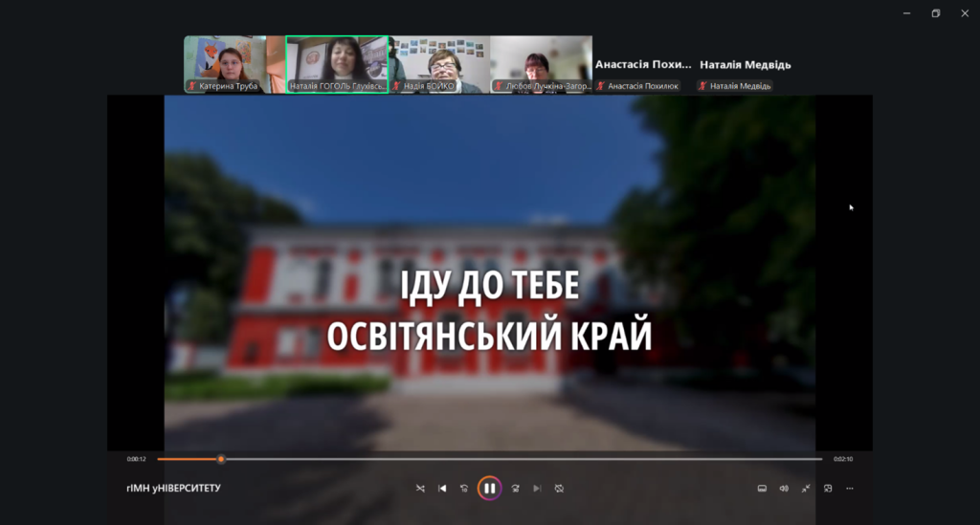The width and height of the screenshot is (980, 525).
Task: Skip forward 30 seconds
Action: (515, 488)
